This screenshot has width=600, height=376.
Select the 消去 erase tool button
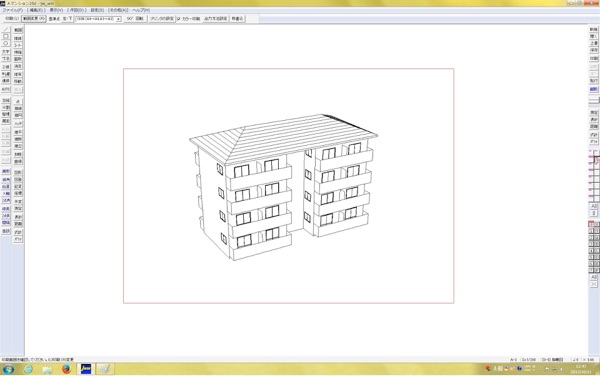pos(18,67)
